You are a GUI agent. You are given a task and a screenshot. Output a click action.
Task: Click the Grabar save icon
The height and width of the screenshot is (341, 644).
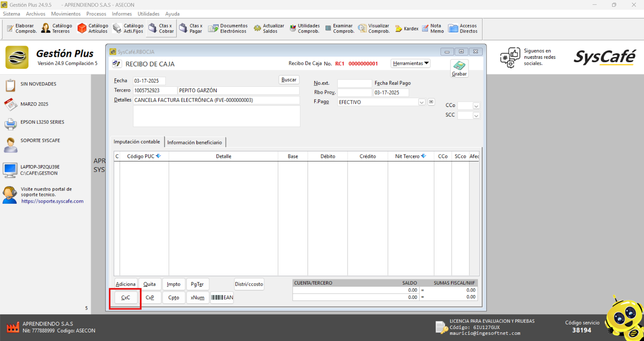pos(459,68)
